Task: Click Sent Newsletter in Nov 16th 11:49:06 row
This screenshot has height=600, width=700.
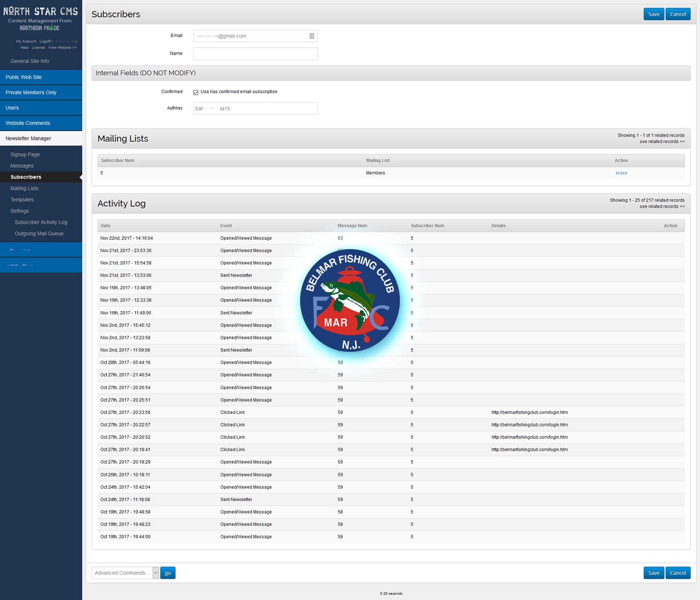Action: point(236,313)
